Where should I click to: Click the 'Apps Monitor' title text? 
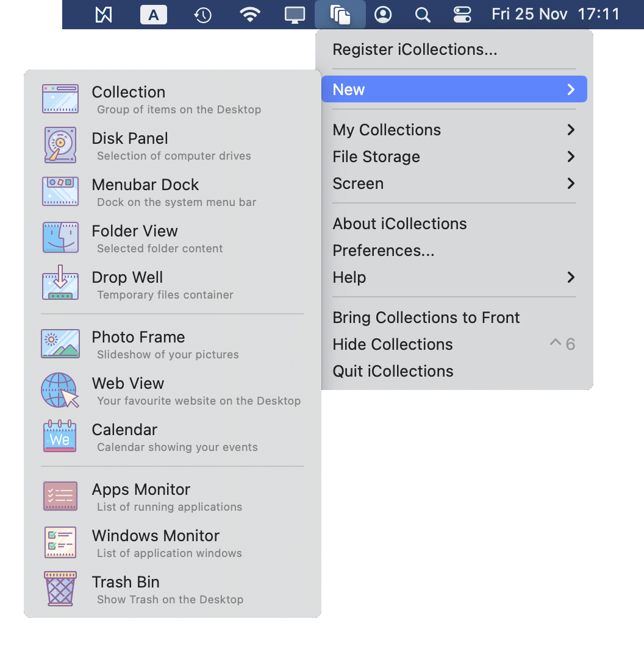click(x=141, y=490)
